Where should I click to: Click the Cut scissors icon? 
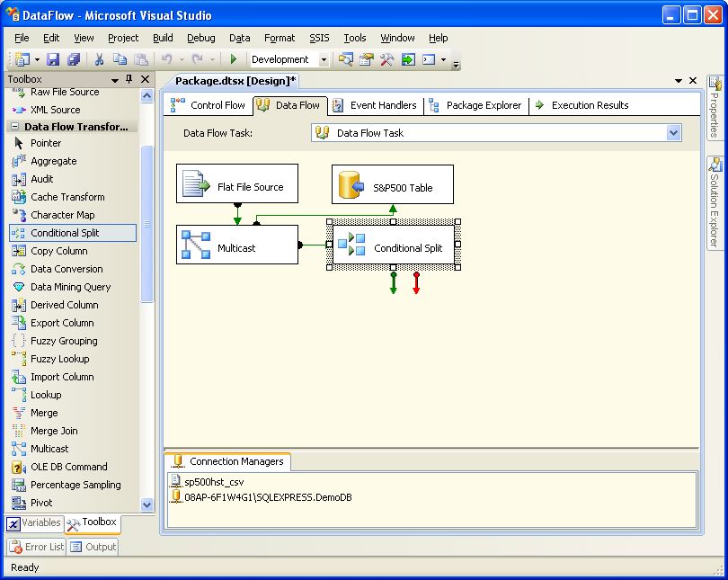99,59
